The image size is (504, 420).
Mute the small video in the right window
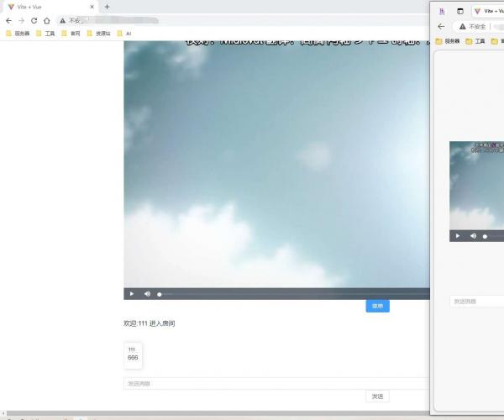[473, 236]
